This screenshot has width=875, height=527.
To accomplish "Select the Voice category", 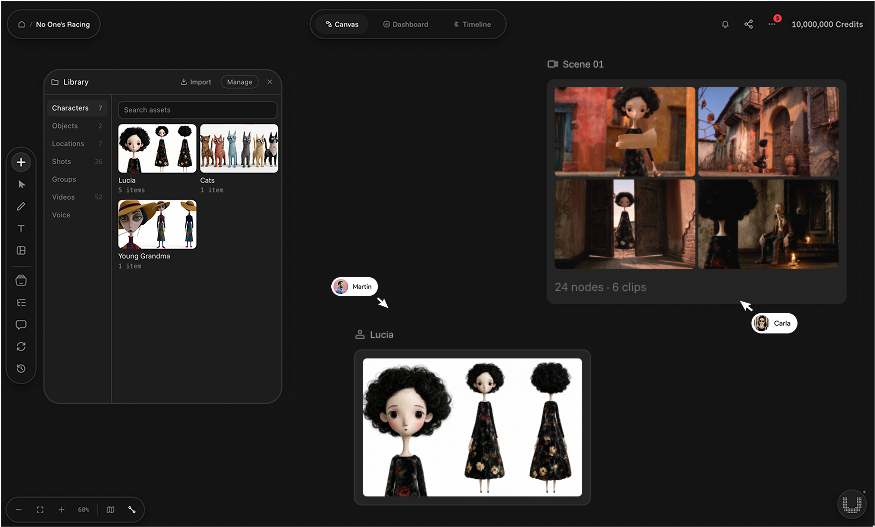I will [77, 215].
